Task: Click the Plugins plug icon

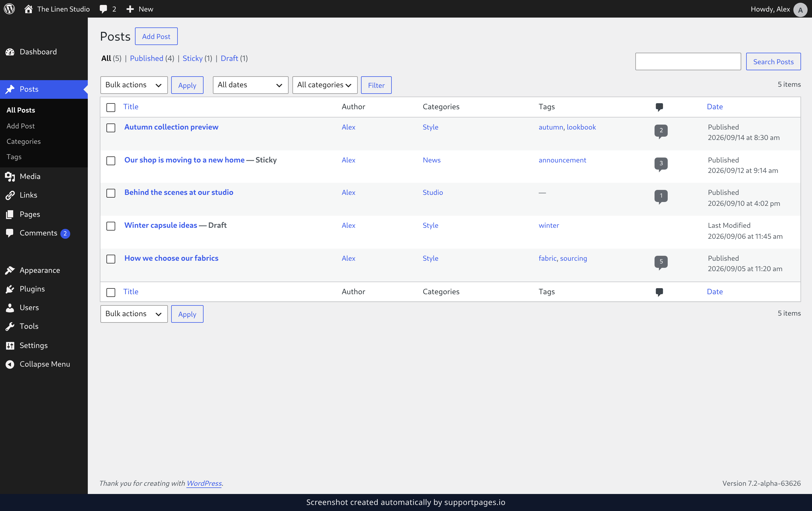Action: (10, 289)
